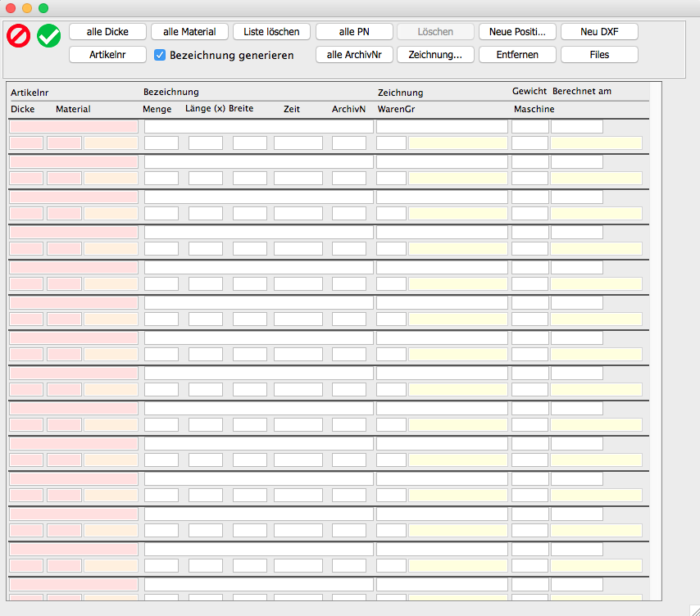
Task: Close the window with red button
Action: (11, 7)
